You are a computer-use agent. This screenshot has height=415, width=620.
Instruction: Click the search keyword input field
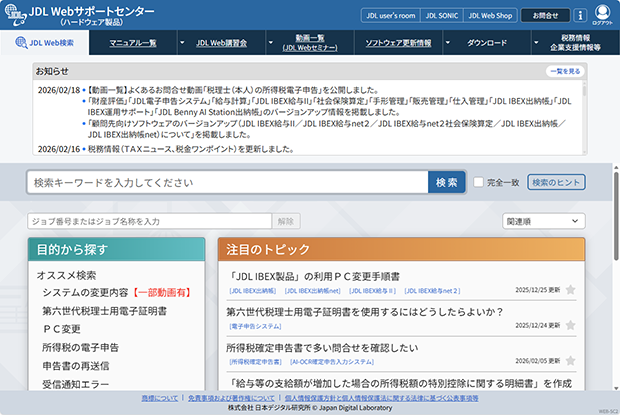[x=228, y=182]
